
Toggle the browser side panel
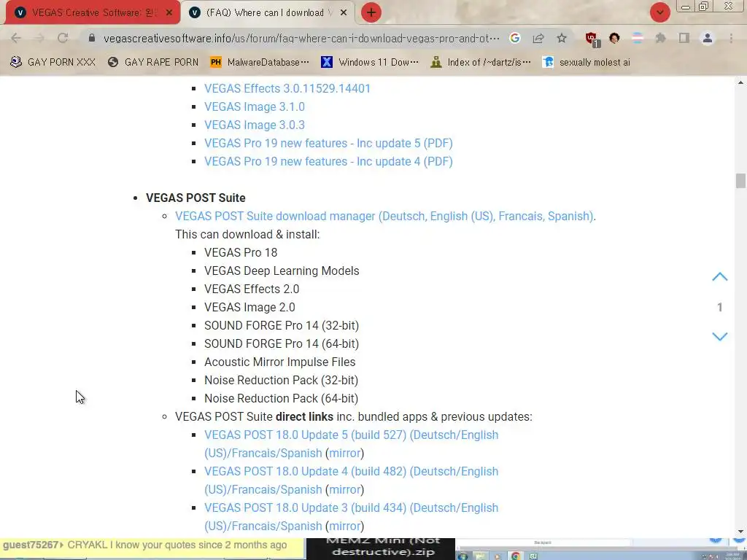pos(684,38)
